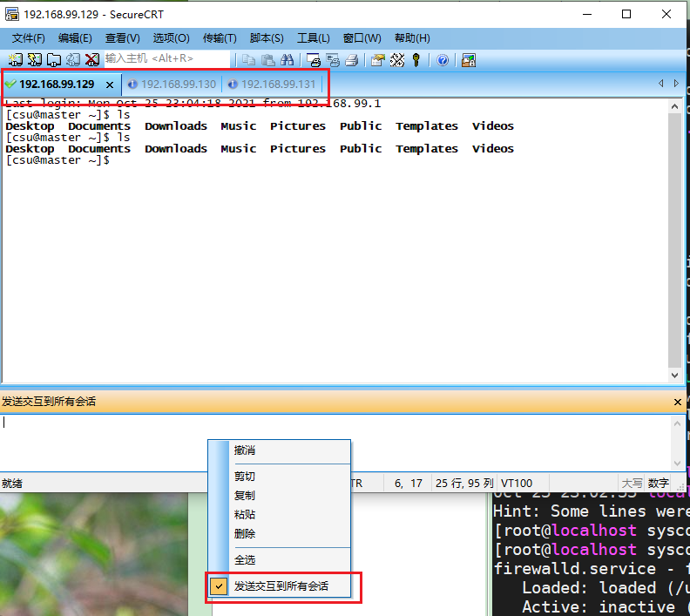Click the Disconnect session red X icon
690x616 pixels.
92,60
